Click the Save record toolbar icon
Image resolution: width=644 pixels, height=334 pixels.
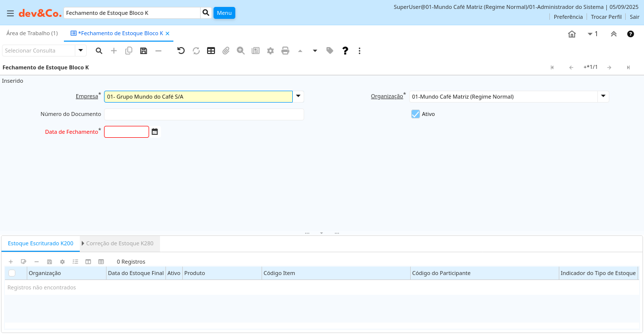point(144,51)
